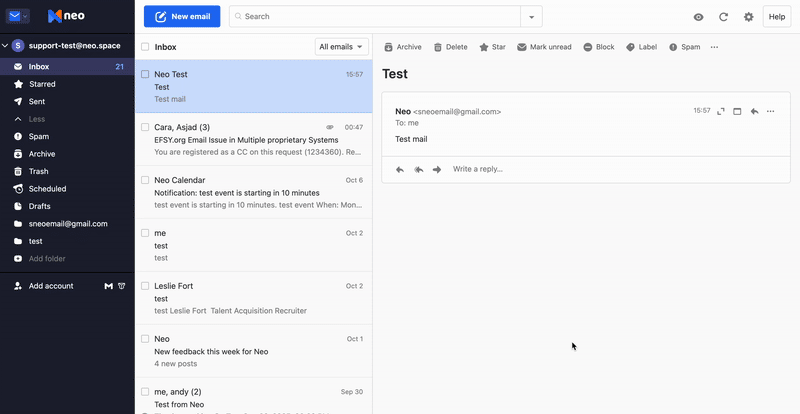Focus the Search field
Screen dimensions: 800x414
point(375,16)
